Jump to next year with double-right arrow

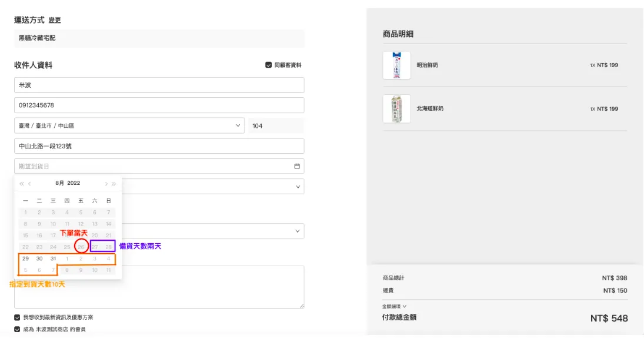(x=114, y=184)
